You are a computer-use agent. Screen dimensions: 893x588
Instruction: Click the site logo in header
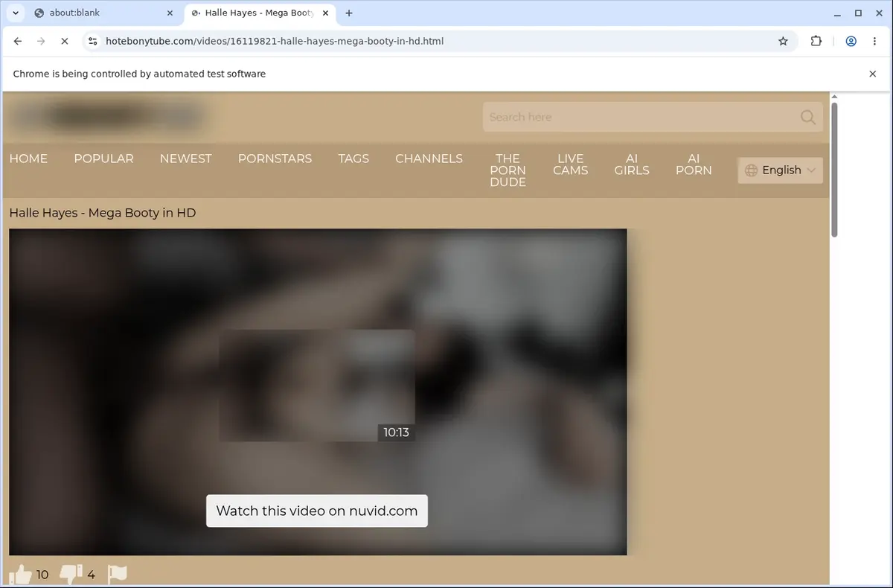click(x=109, y=117)
